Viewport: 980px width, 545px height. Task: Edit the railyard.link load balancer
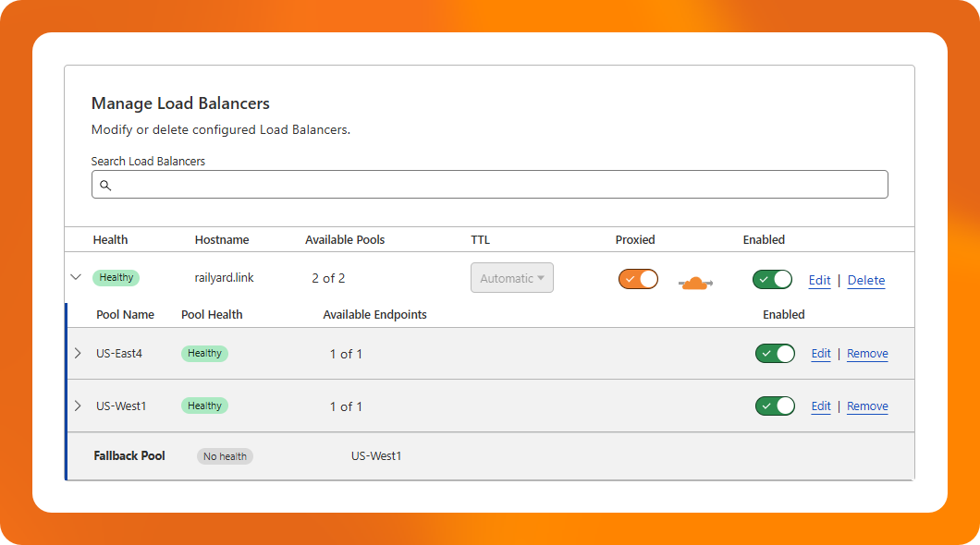click(x=819, y=280)
